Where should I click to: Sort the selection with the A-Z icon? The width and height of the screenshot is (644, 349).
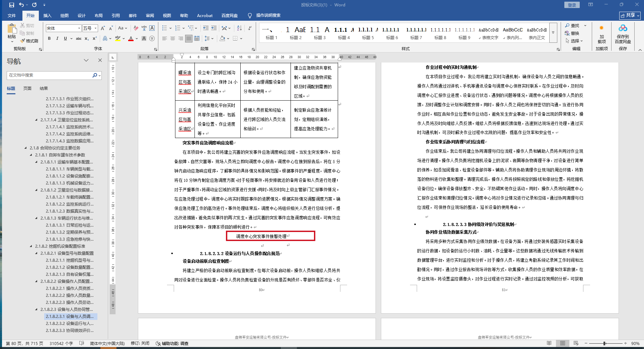tap(239, 28)
